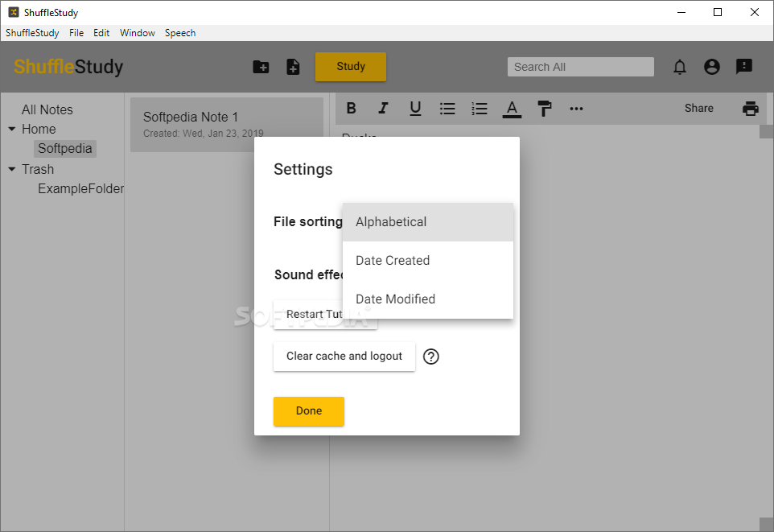The height and width of the screenshot is (532, 774).
Task: Click the Search All field
Action: click(581, 67)
